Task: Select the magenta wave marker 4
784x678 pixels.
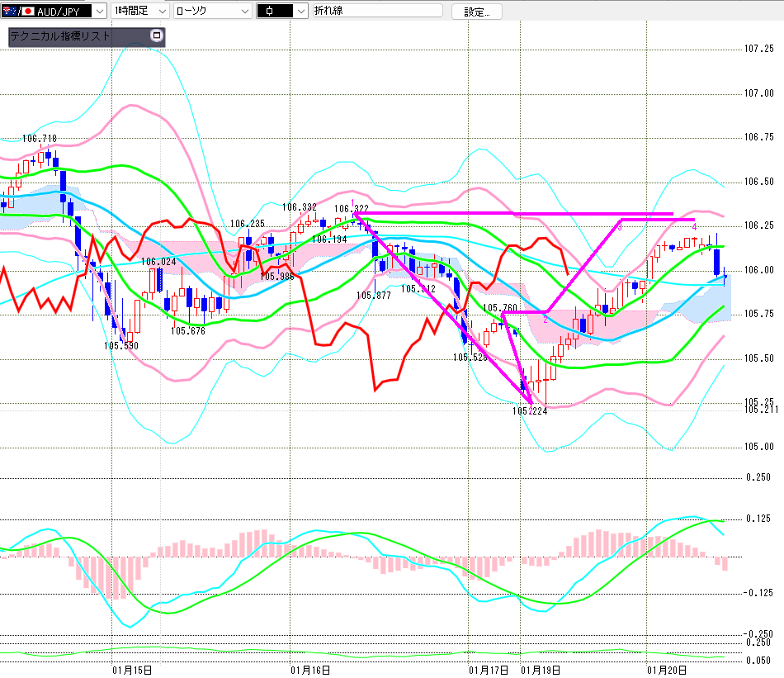Action: coord(695,226)
